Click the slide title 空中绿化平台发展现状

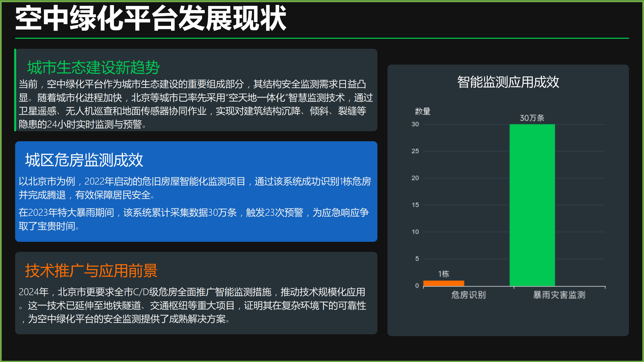(x=150, y=19)
